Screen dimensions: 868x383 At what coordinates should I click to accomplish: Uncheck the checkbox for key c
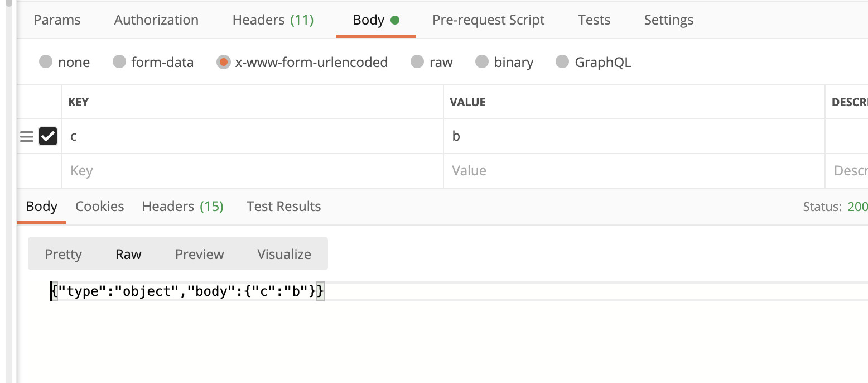point(48,136)
